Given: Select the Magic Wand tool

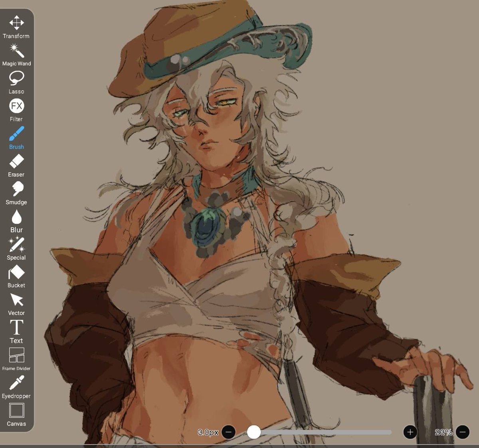Looking at the screenshot, I should pyautogui.click(x=16, y=55).
